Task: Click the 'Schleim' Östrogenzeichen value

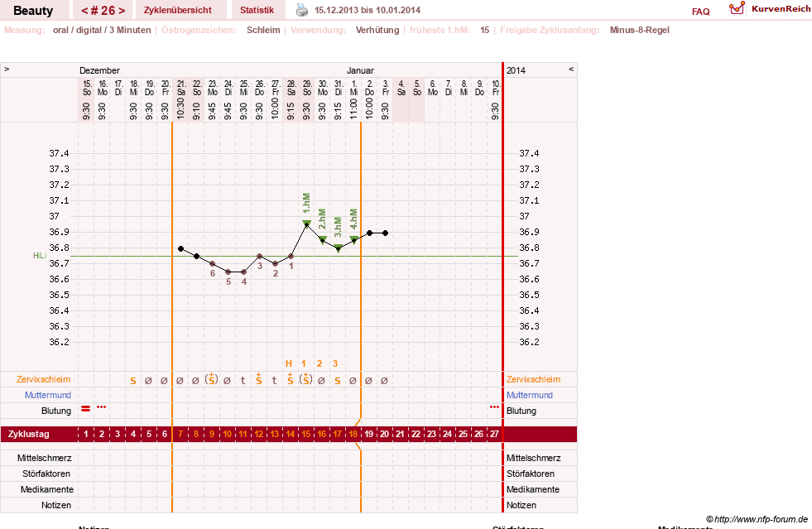Action: [x=263, y=30]
